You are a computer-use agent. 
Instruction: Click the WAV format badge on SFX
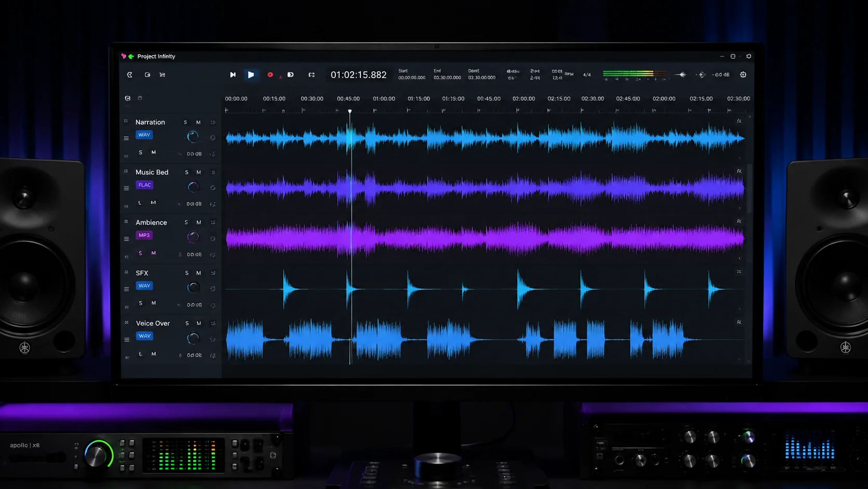(144, 286)
